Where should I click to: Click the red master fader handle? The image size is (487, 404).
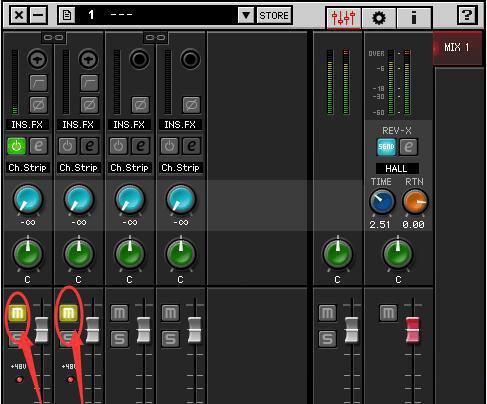pyautogui.click(x=413, y=330)
